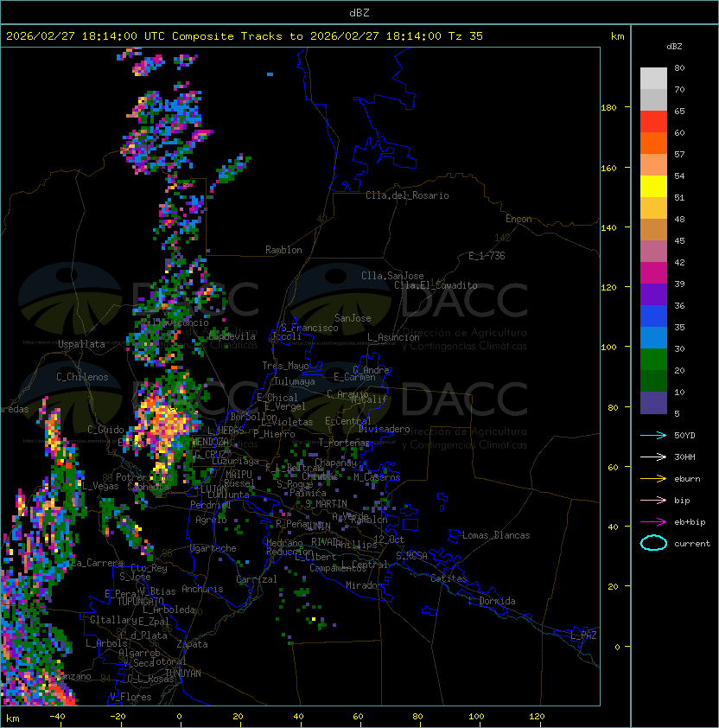The width and height of the screenshot is (719, 728).
Task: Click the L_Vegas map label
Action: click(x=100, y=486)
